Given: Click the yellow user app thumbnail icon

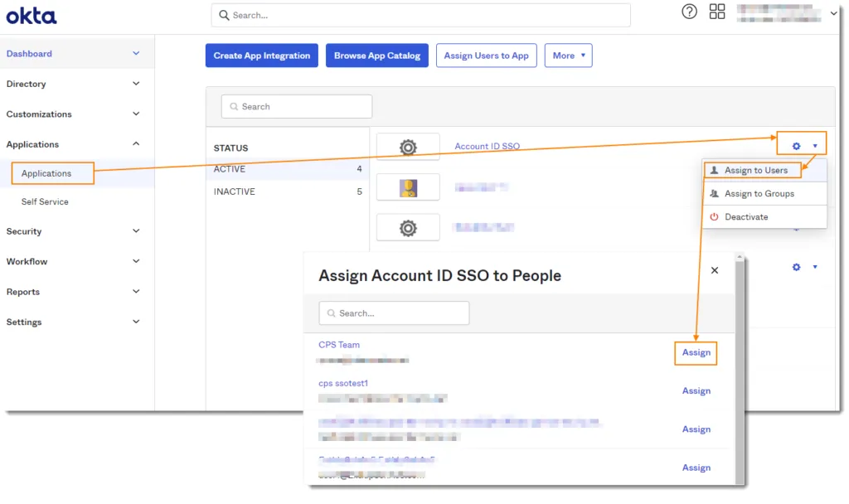Looking at the screenshot, I should 408,187.
